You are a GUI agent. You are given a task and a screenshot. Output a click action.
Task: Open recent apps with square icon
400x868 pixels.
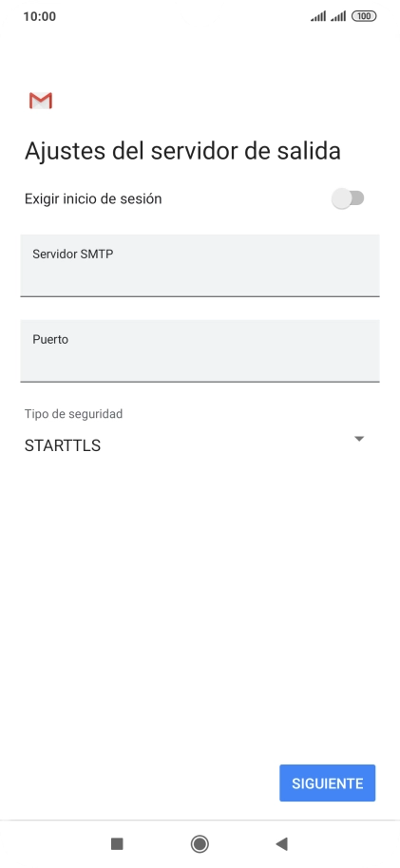[117, 843]
